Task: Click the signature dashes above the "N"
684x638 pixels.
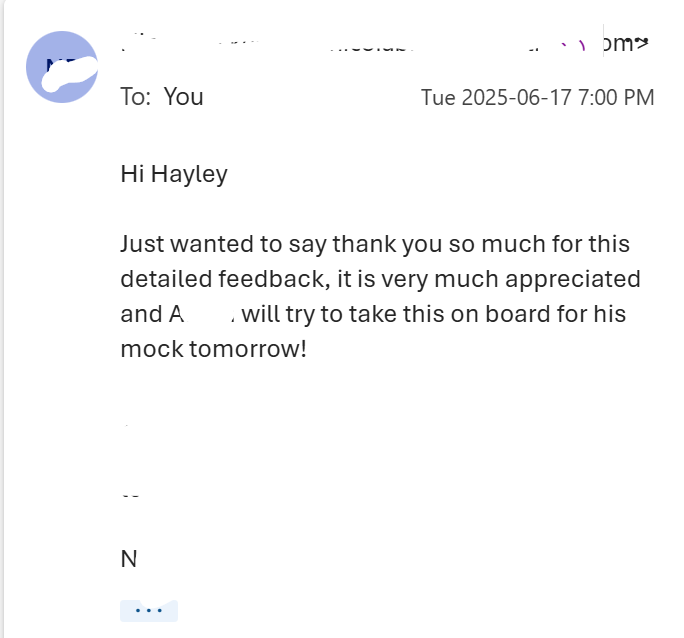Action: click(x=130, y=496)
